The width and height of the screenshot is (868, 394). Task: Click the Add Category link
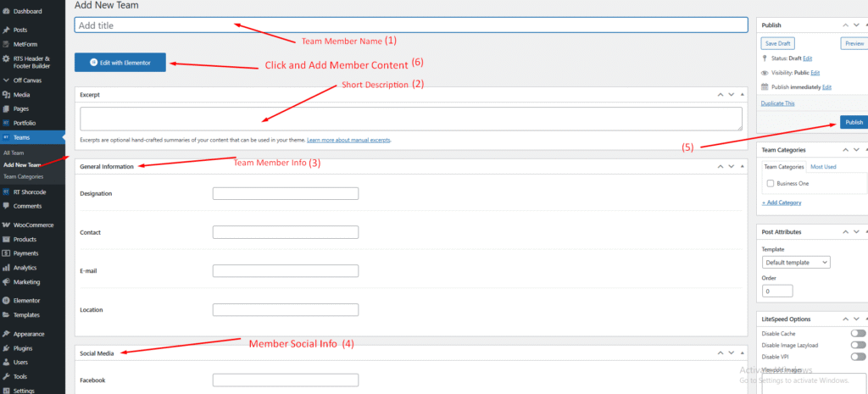782,203
